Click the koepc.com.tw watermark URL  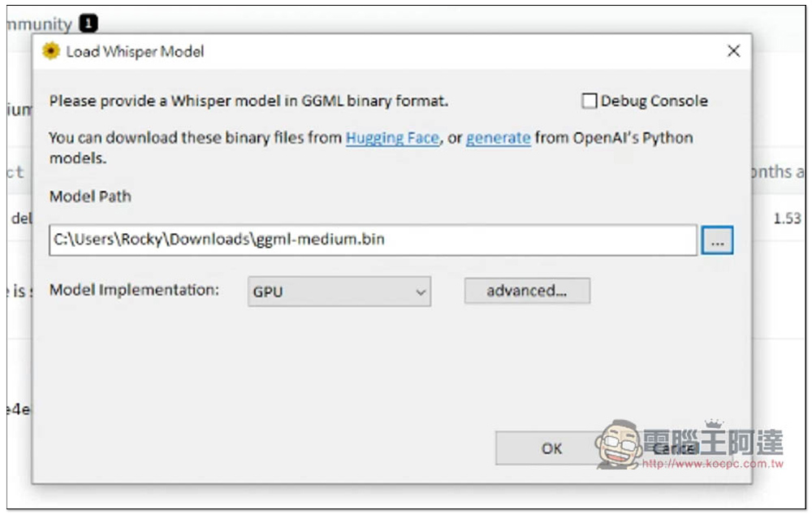[713, 464]
